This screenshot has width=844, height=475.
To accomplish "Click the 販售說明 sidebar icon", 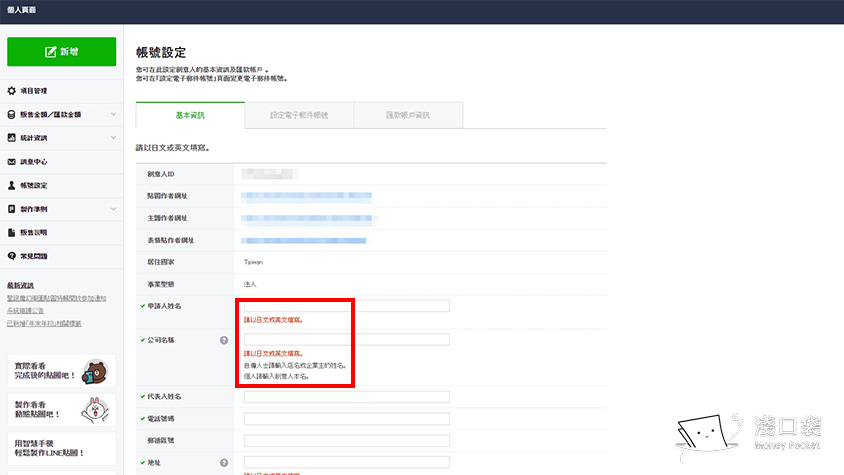I will [x=12, y=233].
